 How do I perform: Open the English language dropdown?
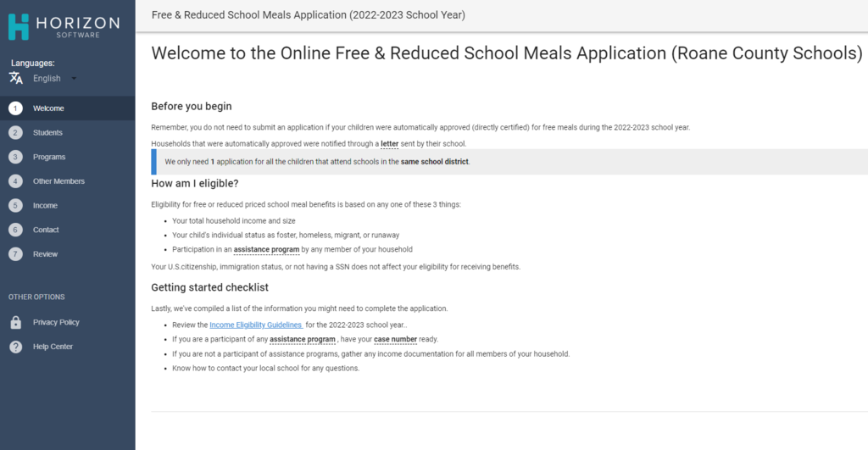point(47,79)
